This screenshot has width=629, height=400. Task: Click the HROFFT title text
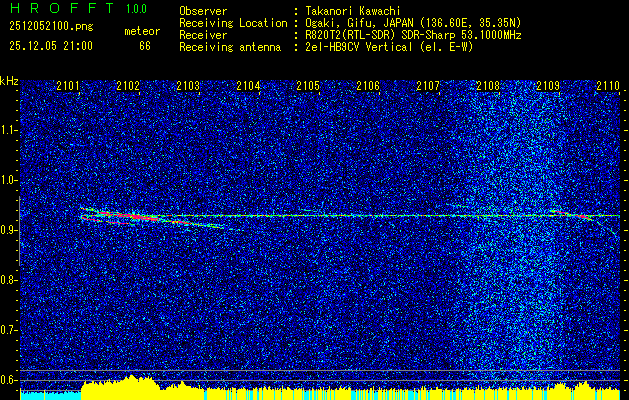point(62,8)
